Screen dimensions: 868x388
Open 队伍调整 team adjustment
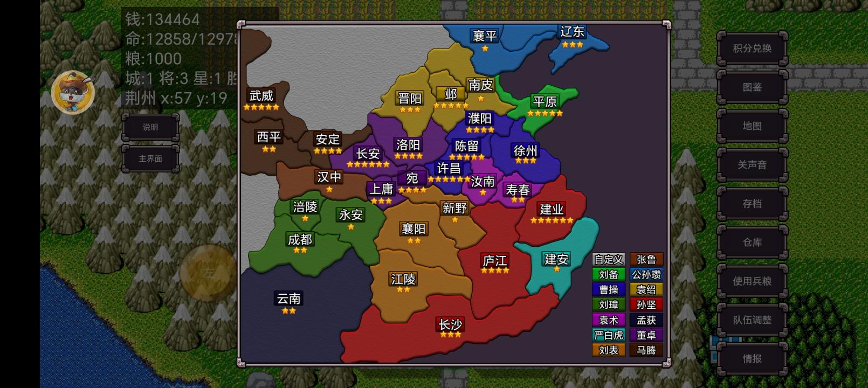tap(752, 320)
